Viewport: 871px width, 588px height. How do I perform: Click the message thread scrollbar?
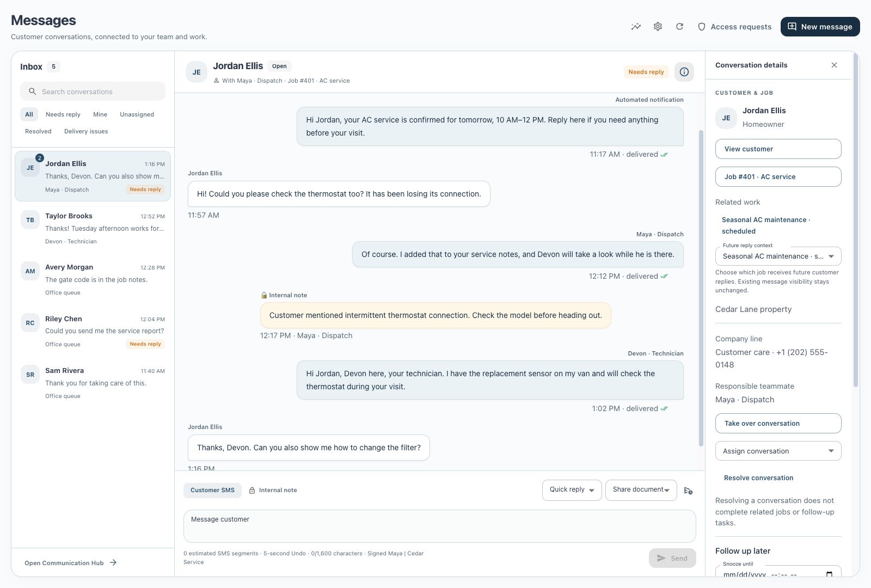point(701,287)
